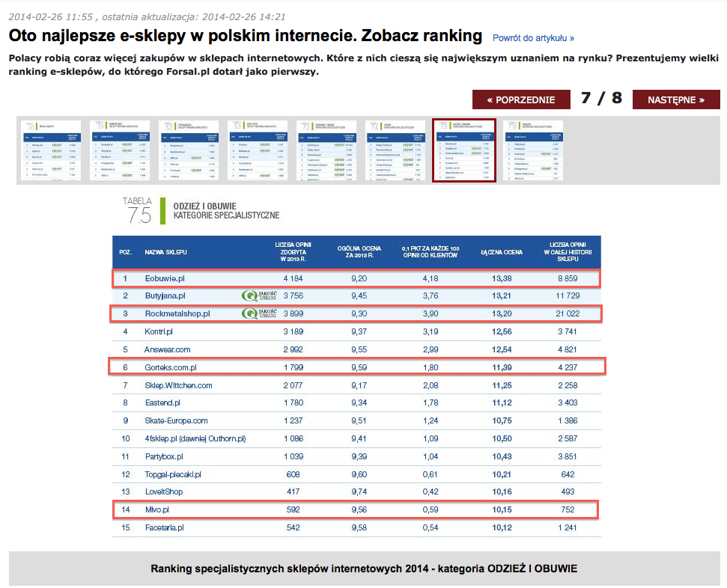Click Facetaria.pl historical opinions value 1 241

click(x=568, y=527)
